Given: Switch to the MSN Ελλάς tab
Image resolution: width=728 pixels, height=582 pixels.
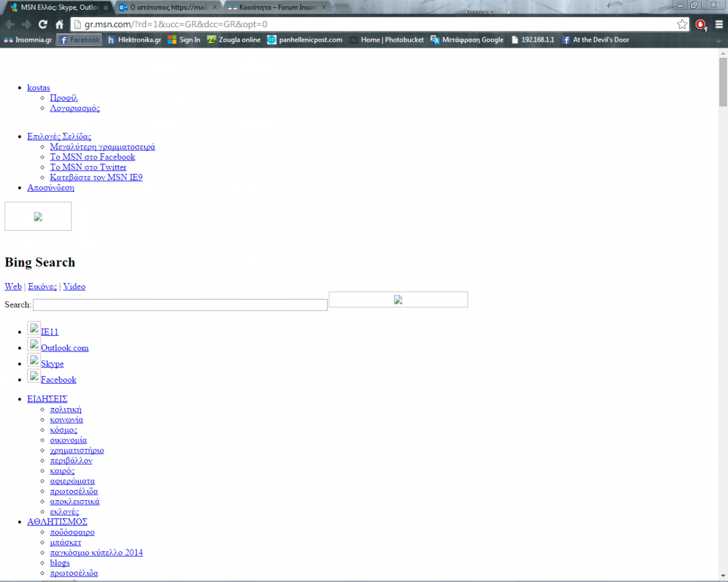Looking at the screenshot, I should [58, 7].
